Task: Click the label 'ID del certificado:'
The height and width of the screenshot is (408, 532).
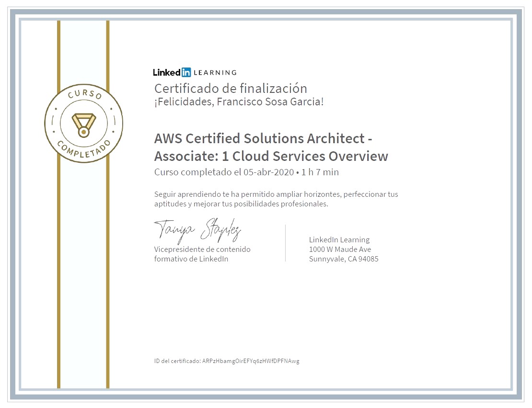Action: coord(177,361)
